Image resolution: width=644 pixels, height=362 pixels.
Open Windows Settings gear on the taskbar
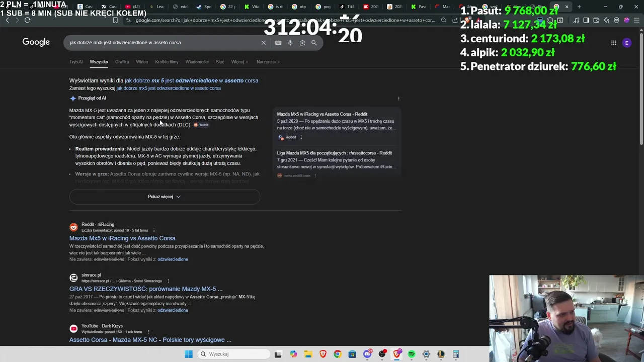426,354
